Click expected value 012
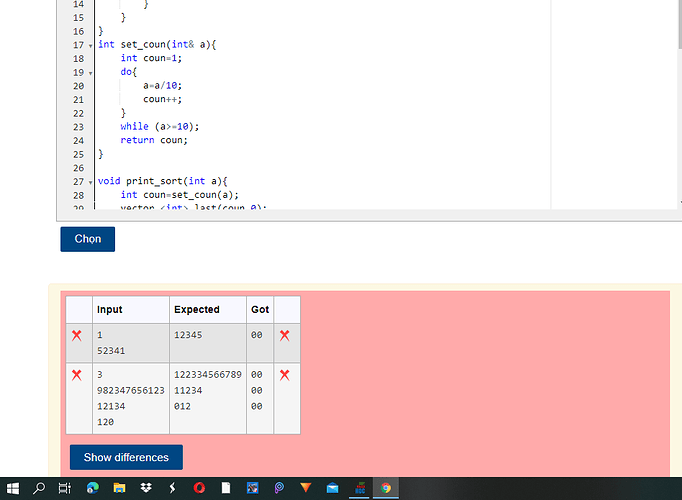Viewport: 682px width, 500px height. point(182,406)
